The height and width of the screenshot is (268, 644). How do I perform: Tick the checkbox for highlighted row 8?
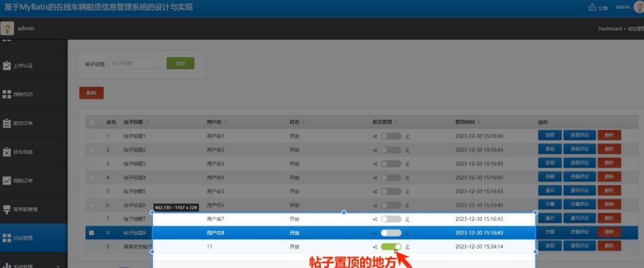pos(92,233)
